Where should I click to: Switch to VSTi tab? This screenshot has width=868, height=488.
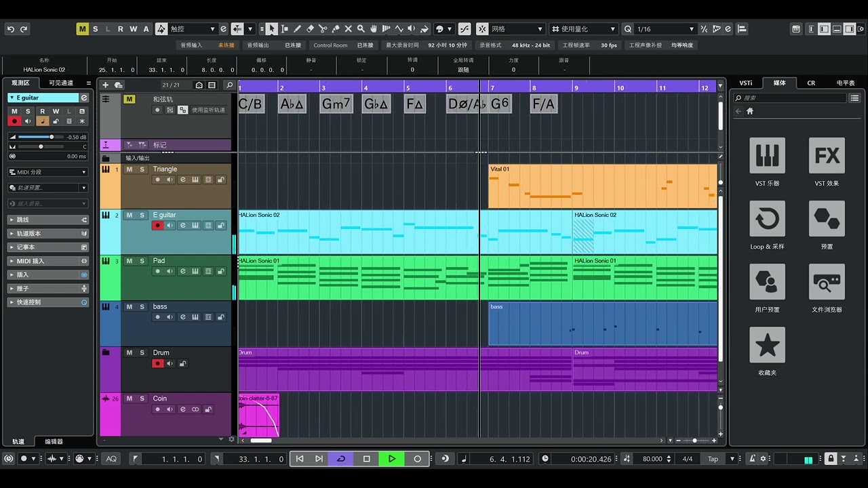point(746,83)
